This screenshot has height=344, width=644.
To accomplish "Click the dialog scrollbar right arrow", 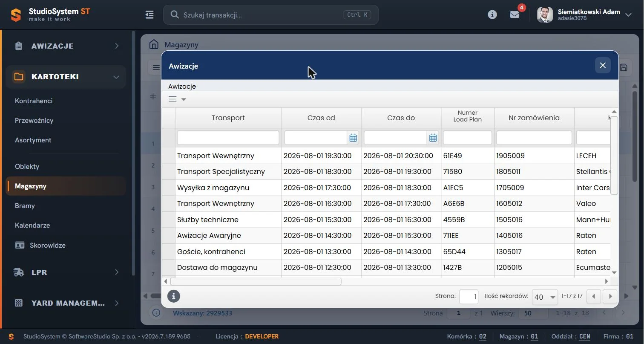I will (607, 281).
